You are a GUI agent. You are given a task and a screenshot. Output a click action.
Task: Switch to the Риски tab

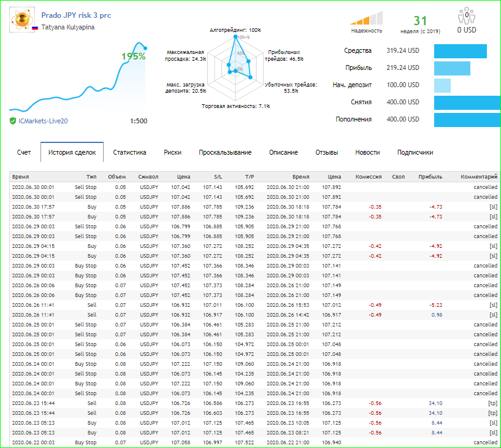pyautogui.click(x=172, y=152)
